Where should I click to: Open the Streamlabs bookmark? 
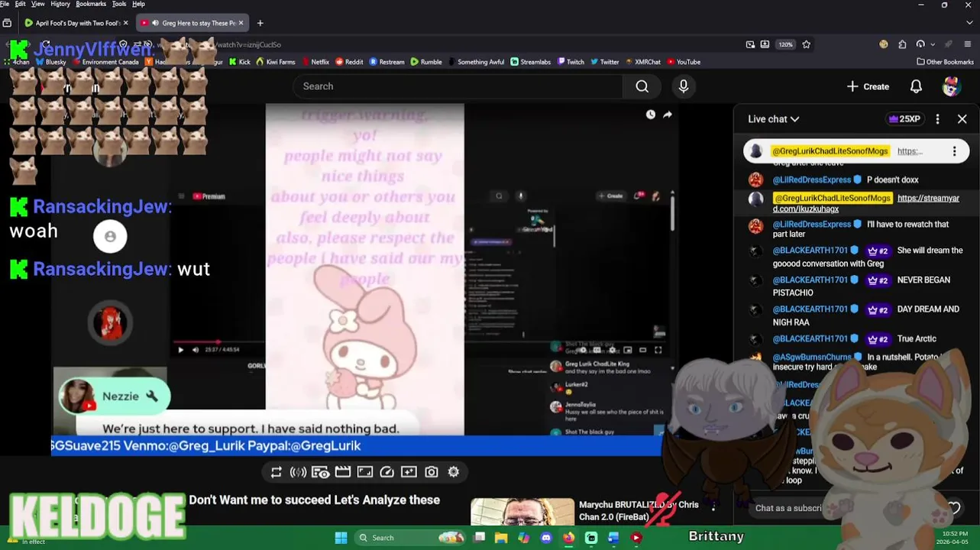pos(531,62)
